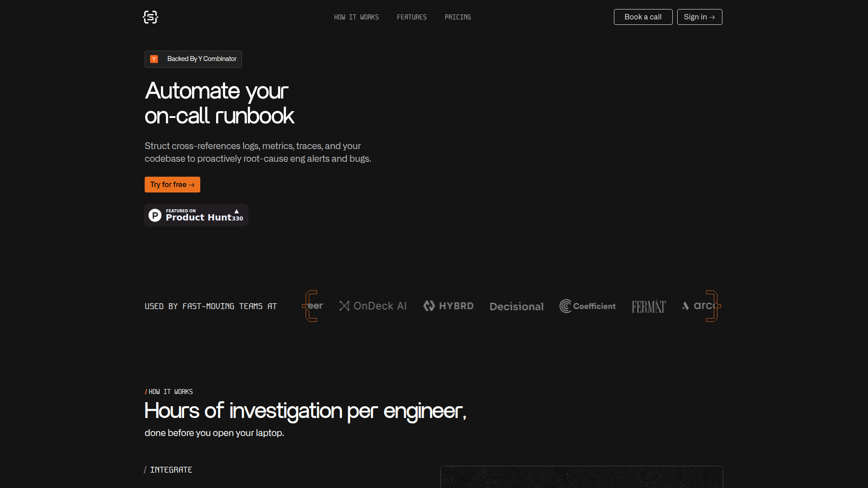Open Features nav item
The width and height of the screenshot is (868, 488).
click(411, 17)
